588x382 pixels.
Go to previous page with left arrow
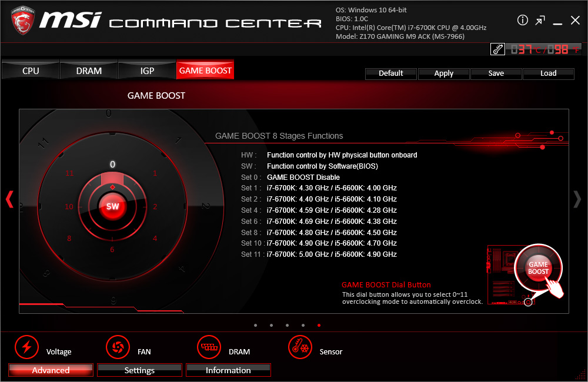(x=9, y=199)
